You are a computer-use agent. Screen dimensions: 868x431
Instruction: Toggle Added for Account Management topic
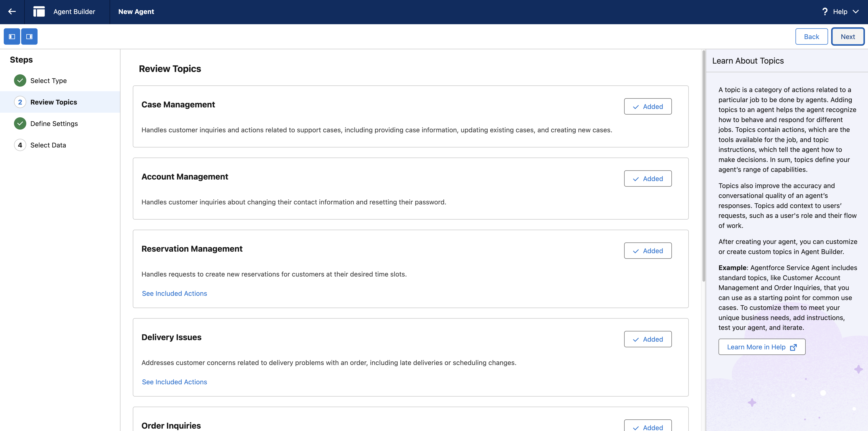(647, 179)
